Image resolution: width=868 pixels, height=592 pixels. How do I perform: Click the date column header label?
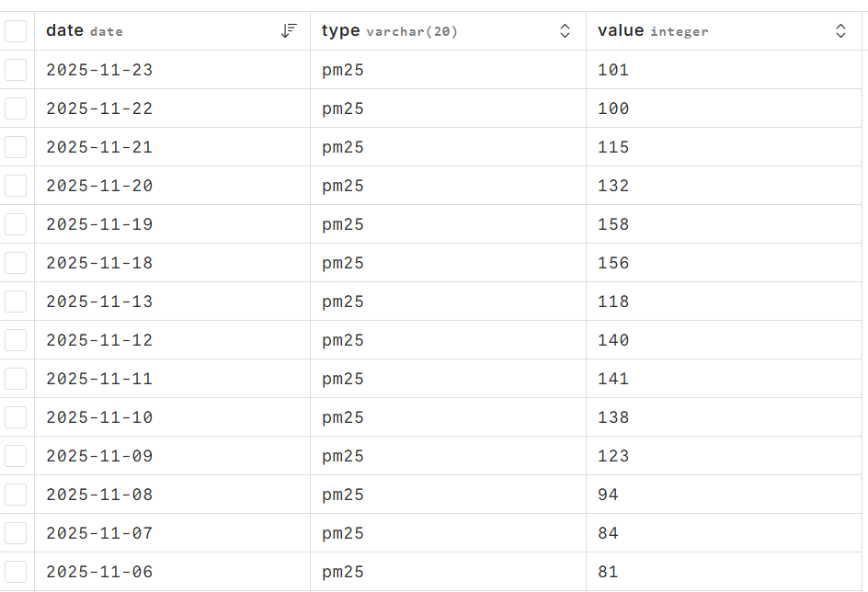point(64,31)
